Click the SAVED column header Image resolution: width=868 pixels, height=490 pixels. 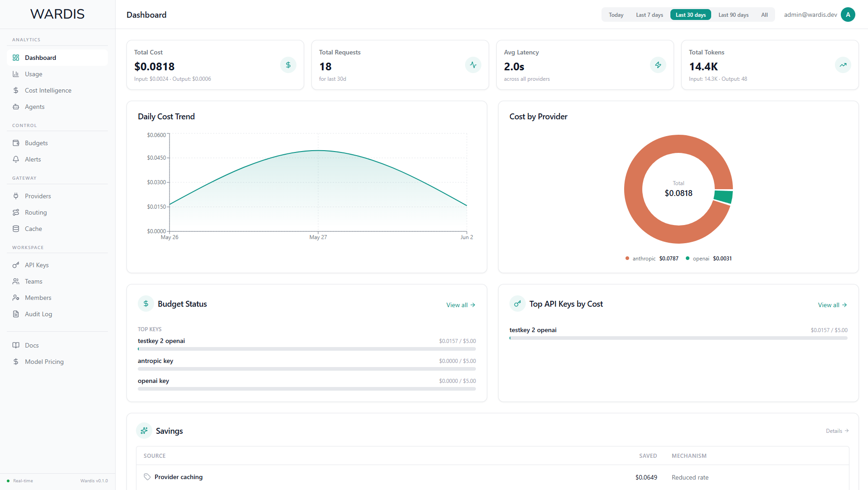pos(648,456)
